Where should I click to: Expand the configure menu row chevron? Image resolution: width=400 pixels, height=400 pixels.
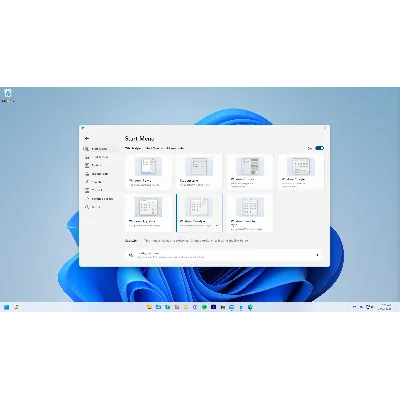click(x=317, y=255)
